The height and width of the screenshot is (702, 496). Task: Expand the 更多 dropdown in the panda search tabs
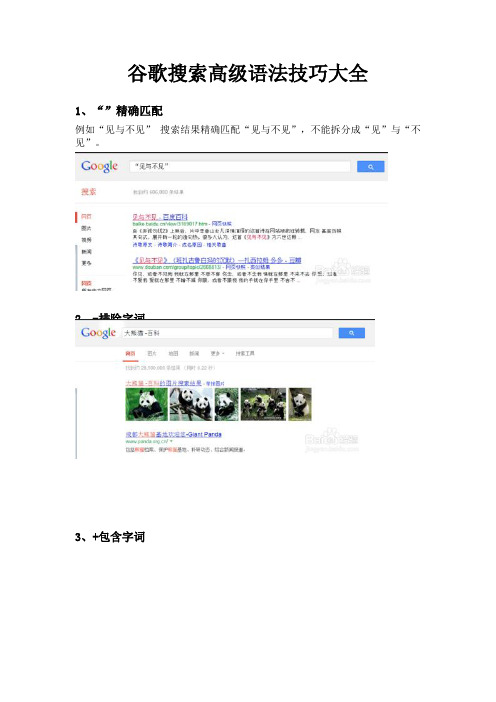pos(217,354)
